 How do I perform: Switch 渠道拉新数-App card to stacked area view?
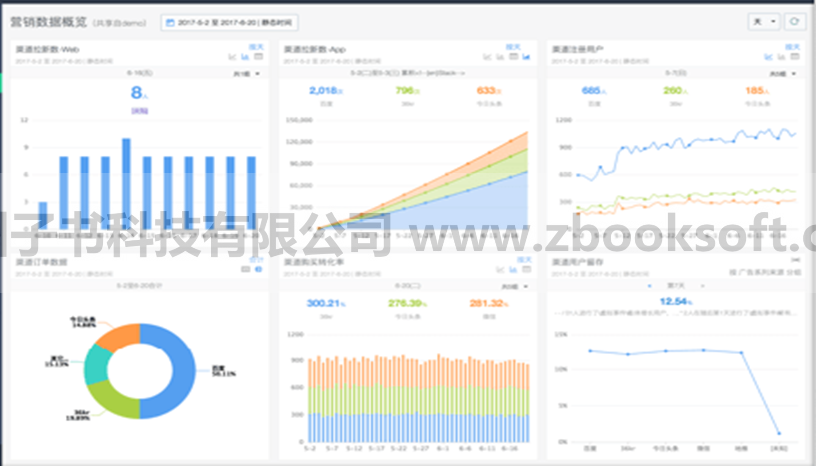[x=526, y=57]
